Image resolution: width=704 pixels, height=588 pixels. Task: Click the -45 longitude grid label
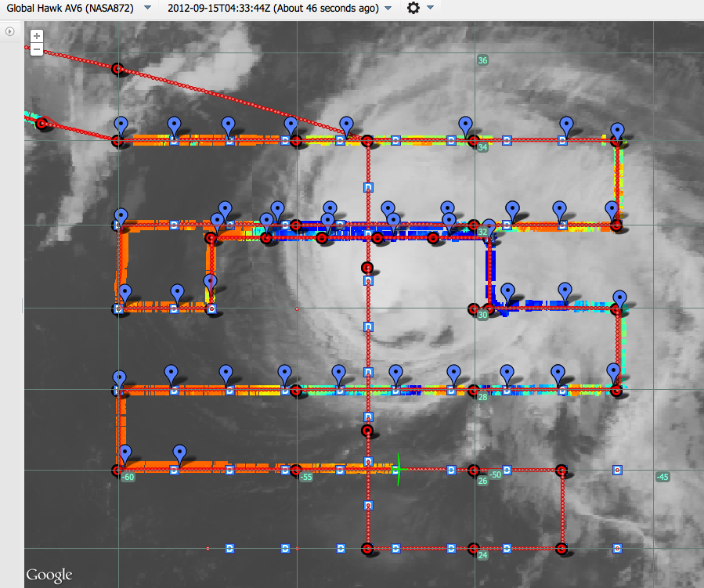[x=662, y=477]
